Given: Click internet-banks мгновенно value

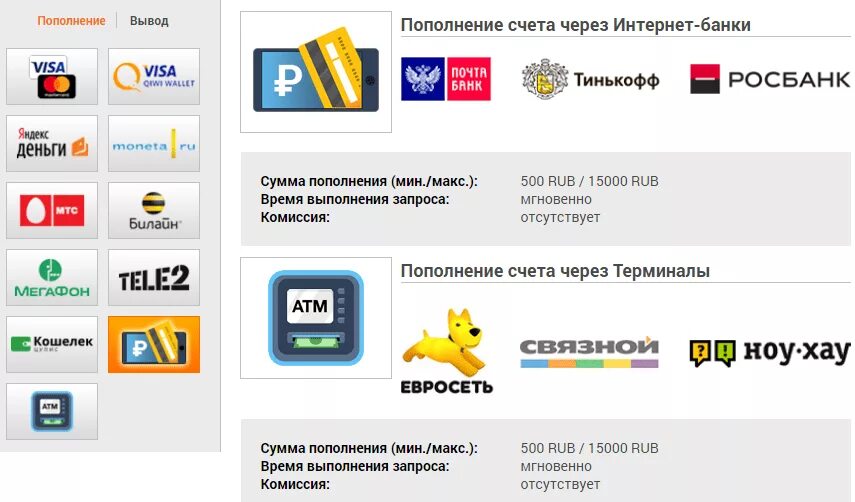Looking at the screenshot, I should [x=556, y=199].
